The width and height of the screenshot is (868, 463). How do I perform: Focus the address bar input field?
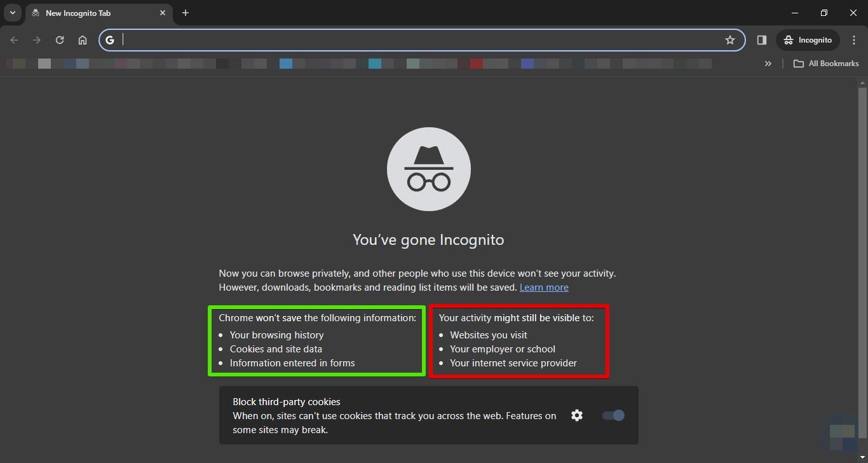point(419,40)
